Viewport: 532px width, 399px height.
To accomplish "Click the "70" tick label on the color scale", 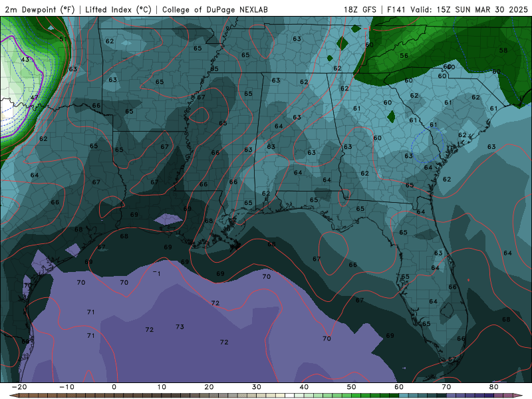I will (446, 387).
